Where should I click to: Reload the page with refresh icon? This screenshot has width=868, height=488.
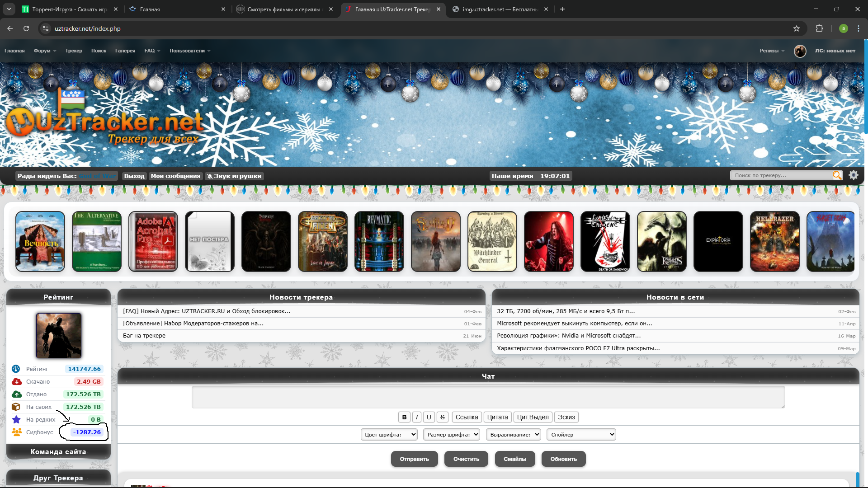point(26,28)
